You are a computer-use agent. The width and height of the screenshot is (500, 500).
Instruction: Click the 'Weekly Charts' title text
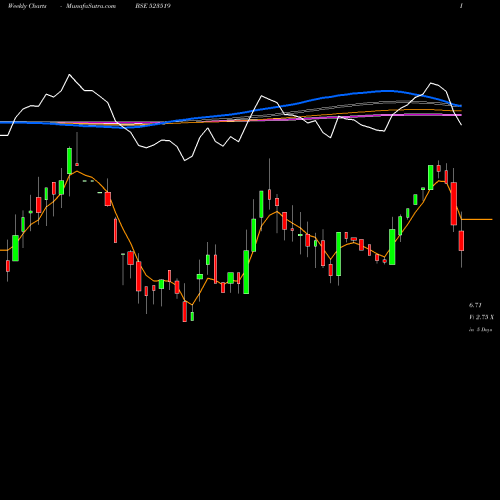tap(27, 6)
